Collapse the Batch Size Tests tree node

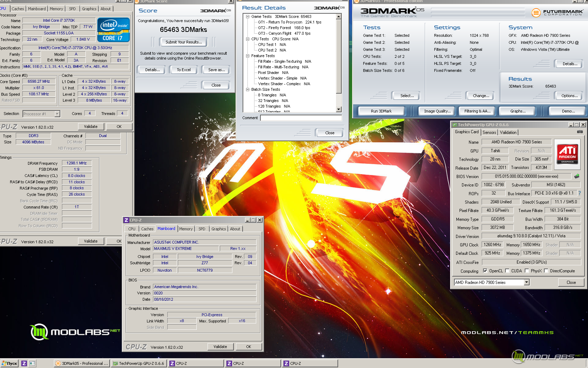point(247,89)
